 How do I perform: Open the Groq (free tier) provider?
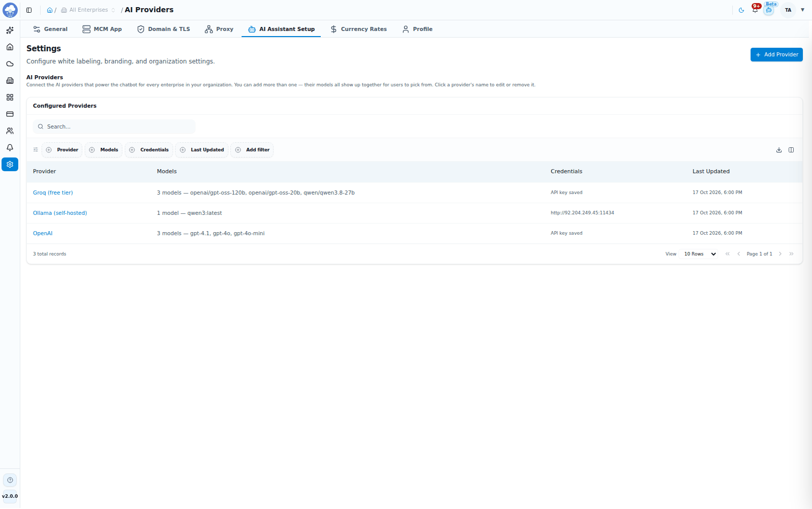click(x=53, y=193)
